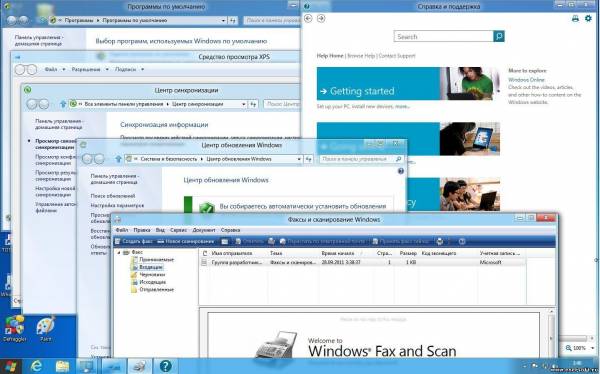The width and height of the screenshot is (600, 374).
Task: Click the up arrow in Windows Update address bar
Action: pyautogui.click(x=118, y=158)
